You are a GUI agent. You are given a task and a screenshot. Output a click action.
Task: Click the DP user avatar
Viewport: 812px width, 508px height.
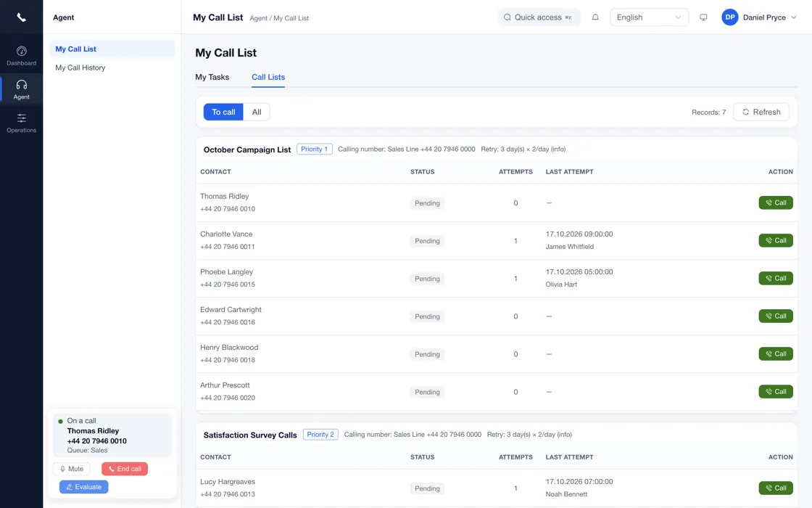729,17
